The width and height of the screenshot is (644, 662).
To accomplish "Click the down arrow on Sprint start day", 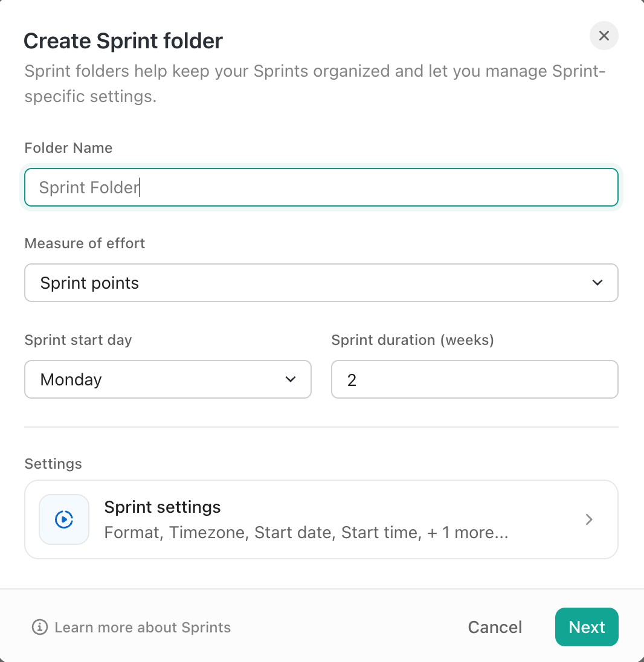I will 290,379.
